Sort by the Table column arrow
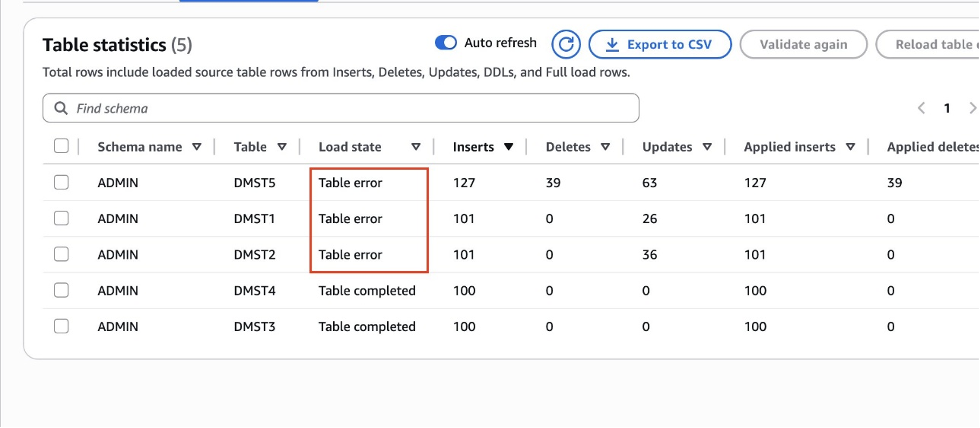Viewport: 980px width, 428px height. [282, 147]
